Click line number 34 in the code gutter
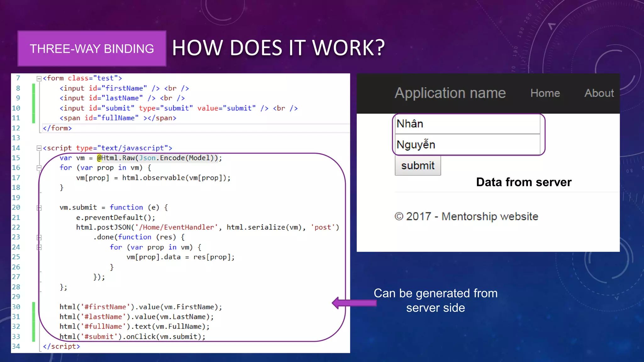The height and width of the screenshot is (362, 644). [x=16, y=346]
